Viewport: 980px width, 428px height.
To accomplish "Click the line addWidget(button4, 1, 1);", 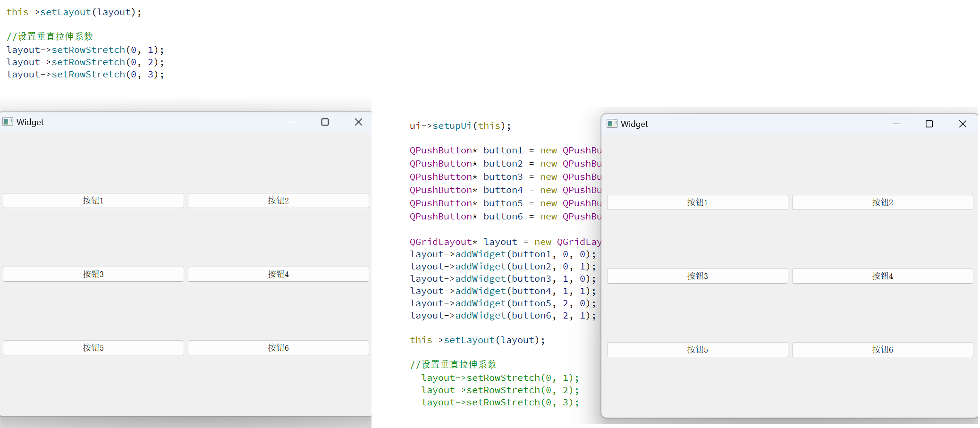I will pos(503,291).
